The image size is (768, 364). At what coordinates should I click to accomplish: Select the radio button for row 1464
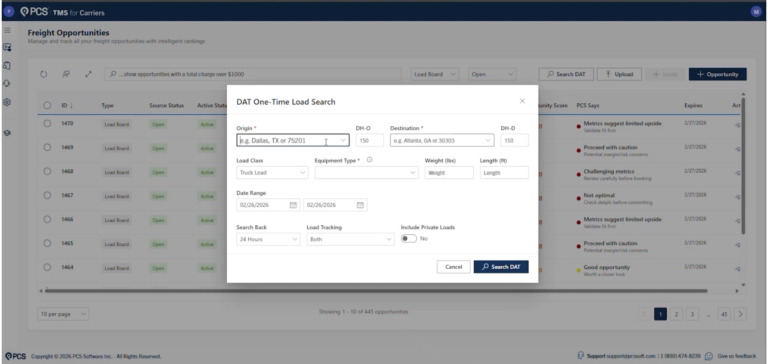coord(47,267)
